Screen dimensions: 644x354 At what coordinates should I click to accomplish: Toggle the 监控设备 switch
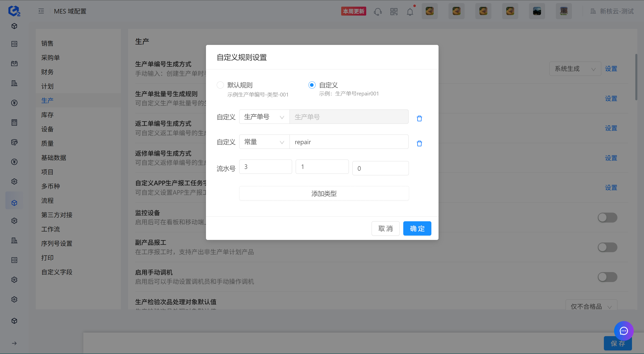point(607,218)
